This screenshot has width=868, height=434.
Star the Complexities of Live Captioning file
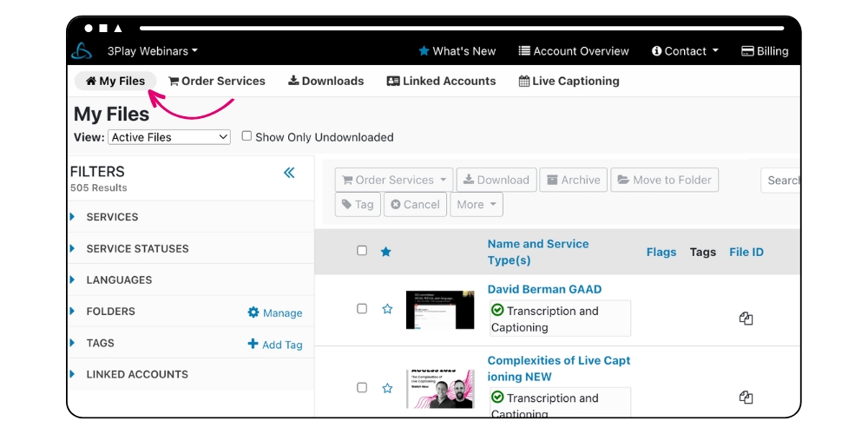coord(387,388)
